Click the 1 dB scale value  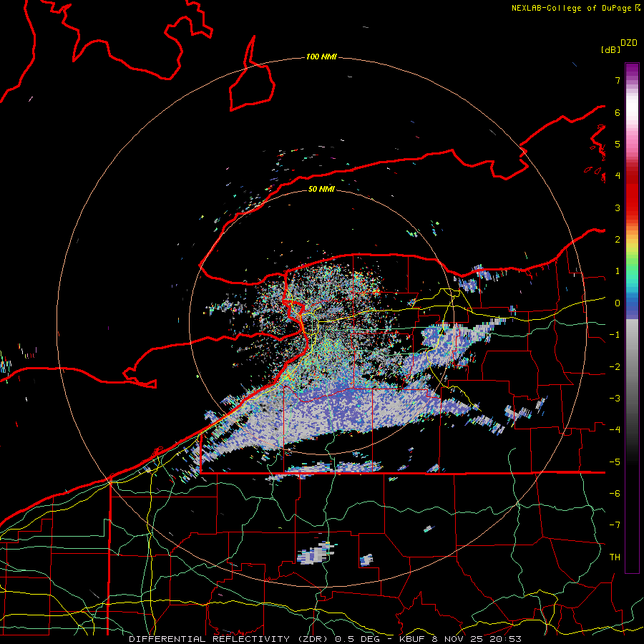click(x=618, y=271)
